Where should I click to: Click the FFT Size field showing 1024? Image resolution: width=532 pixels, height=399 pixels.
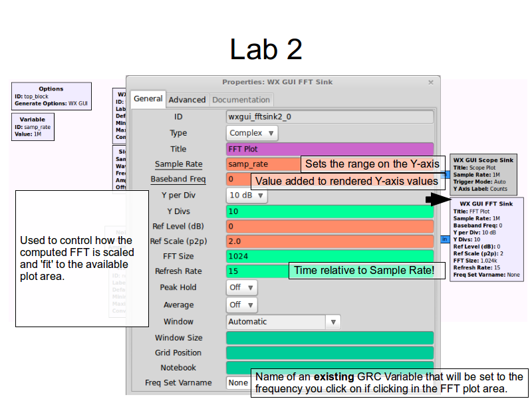[x=330, y=255]
